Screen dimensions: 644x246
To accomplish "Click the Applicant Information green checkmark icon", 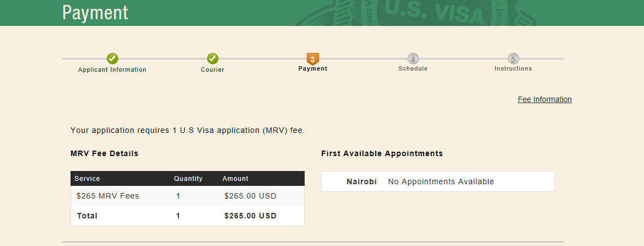I will 112,59.
